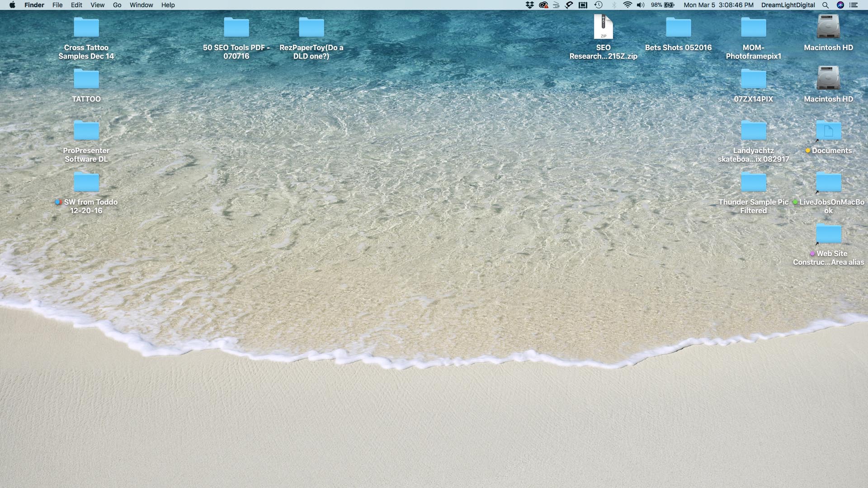Click the Wi-Fi status icon
This screenshot has width=868, height=488.
coord(627,5)
